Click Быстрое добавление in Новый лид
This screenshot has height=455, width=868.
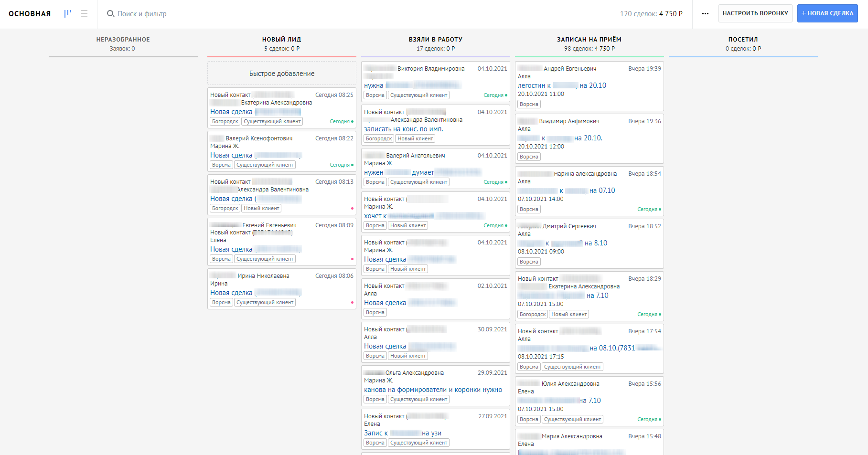pos(282,74)
